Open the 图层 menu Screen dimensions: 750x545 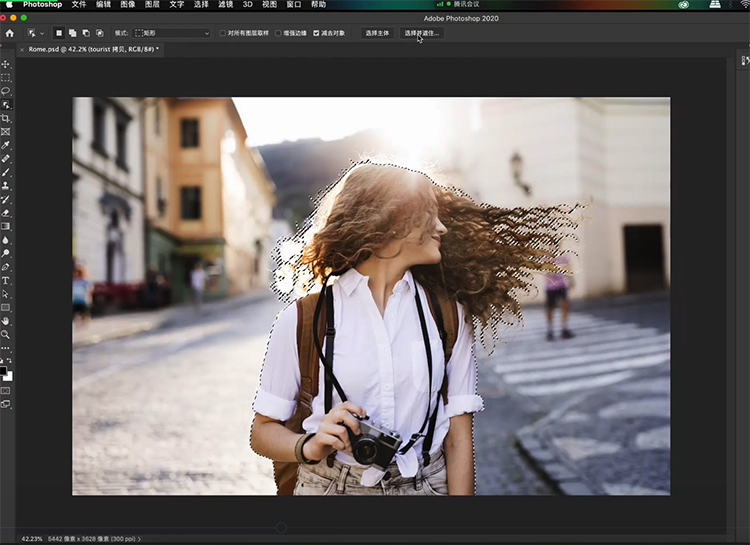pos(152,4)
